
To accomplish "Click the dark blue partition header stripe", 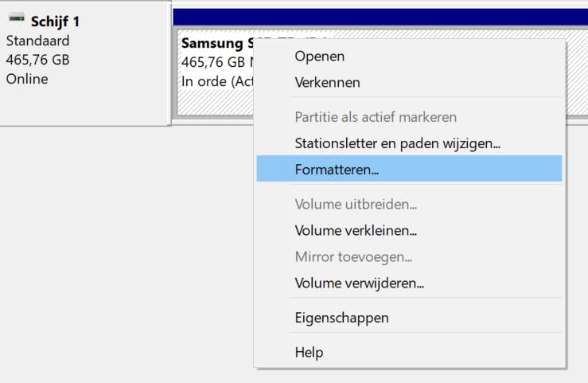I will [x=380, y=17].
